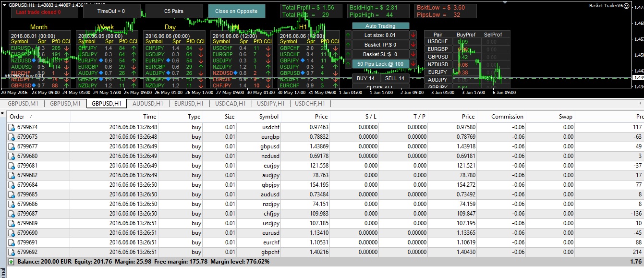
Task: Click order icon for 6799689 usdjpy
Action: (x=12, y=223)
